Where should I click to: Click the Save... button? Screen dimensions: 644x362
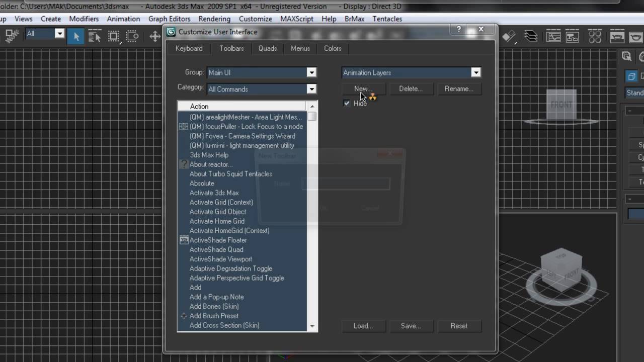[411, 326]
